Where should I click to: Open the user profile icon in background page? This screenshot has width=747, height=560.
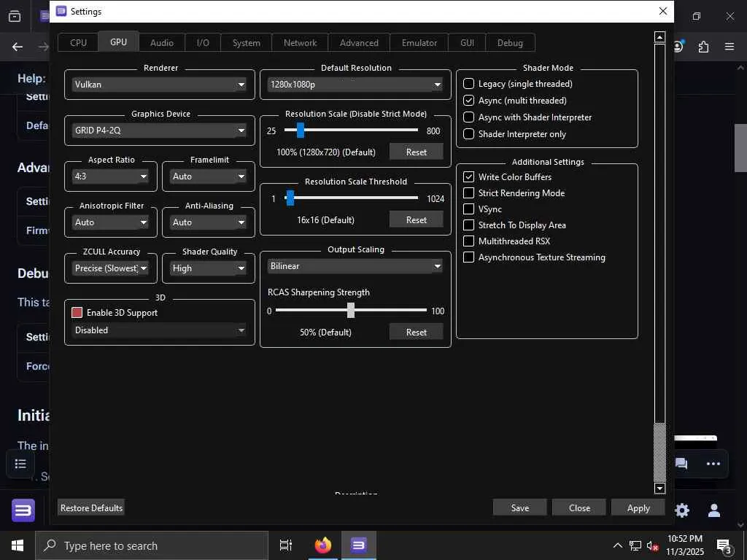pyautogui.click(x=713, y=510)
